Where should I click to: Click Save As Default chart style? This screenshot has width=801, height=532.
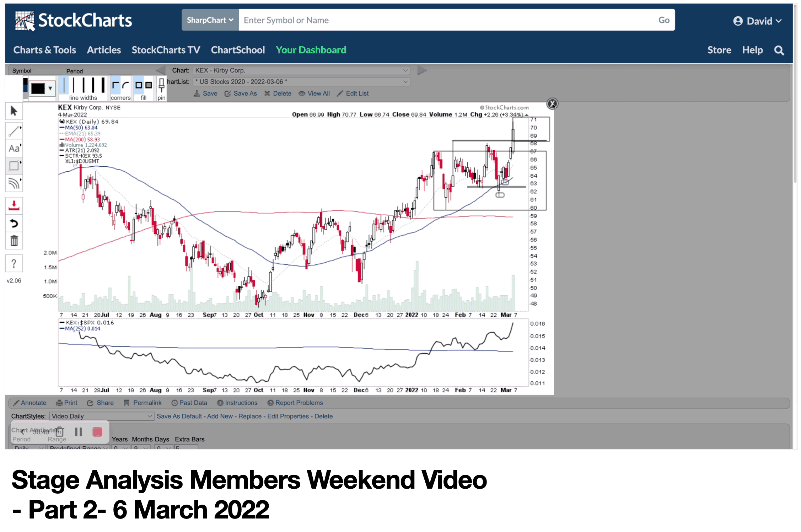pyautogui.click(x=179, y=416)
